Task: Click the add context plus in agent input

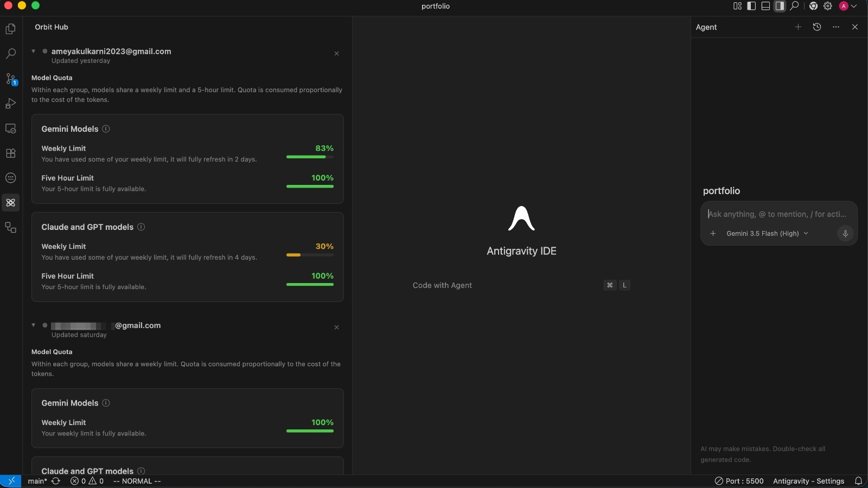Action: (713, 234)
